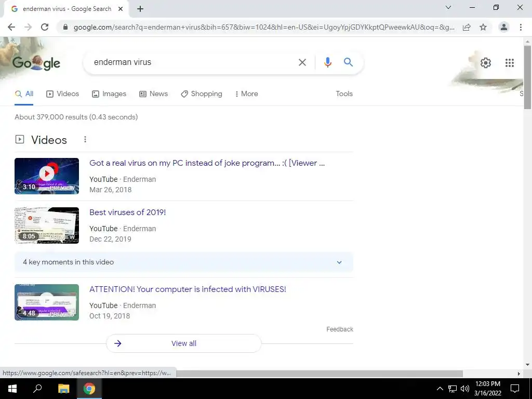This screenshot has width=532, height=399.
Task: Open the 8:05 video thumbnail
Action: click(x=47, y=225)
